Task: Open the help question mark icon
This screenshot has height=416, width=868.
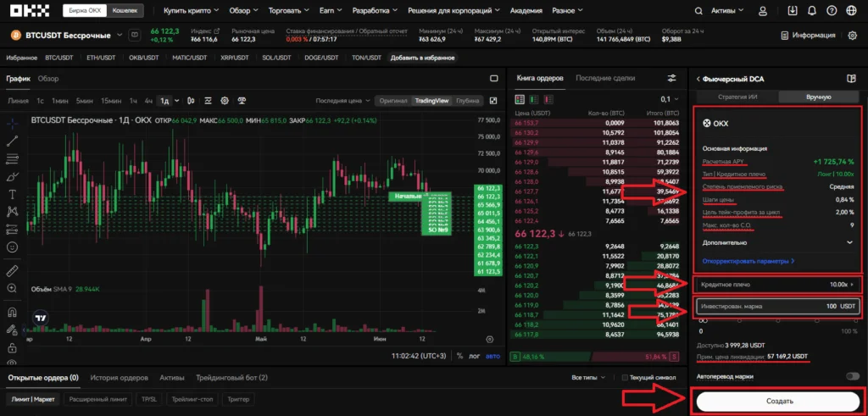Action: 832,10
